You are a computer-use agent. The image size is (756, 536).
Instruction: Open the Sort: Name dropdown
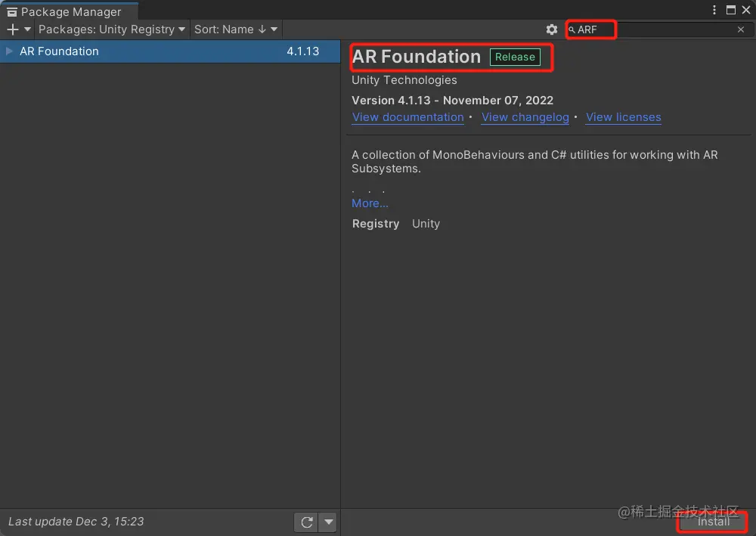[236, 29]
